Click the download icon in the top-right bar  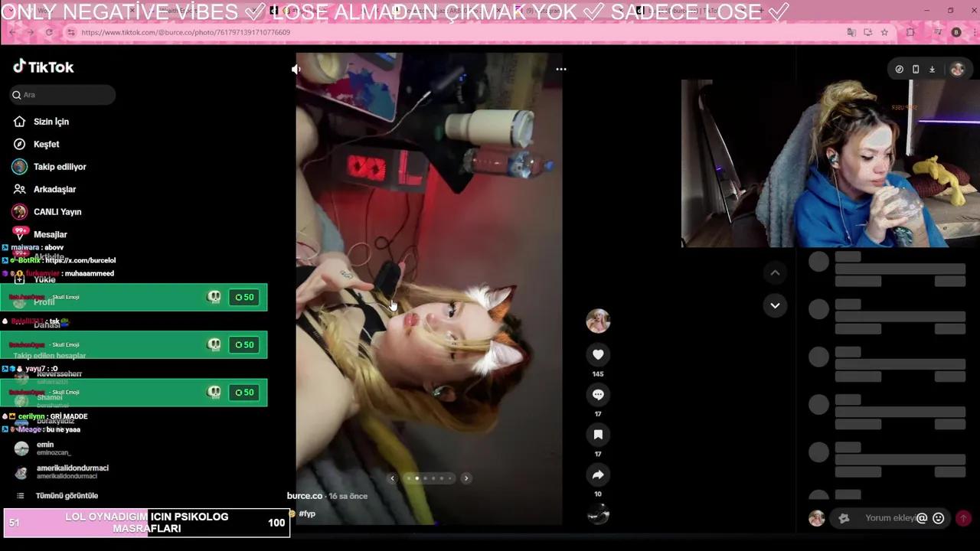pos(932,69)
